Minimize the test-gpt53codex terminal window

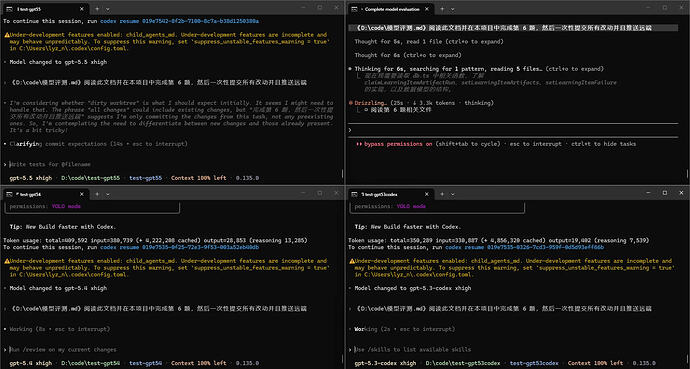pyautogui.click(x=649, y=193)
